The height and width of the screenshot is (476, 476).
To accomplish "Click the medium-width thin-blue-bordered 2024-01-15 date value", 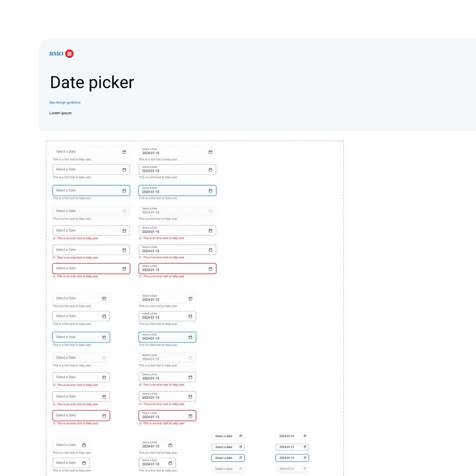I will 151,318.
